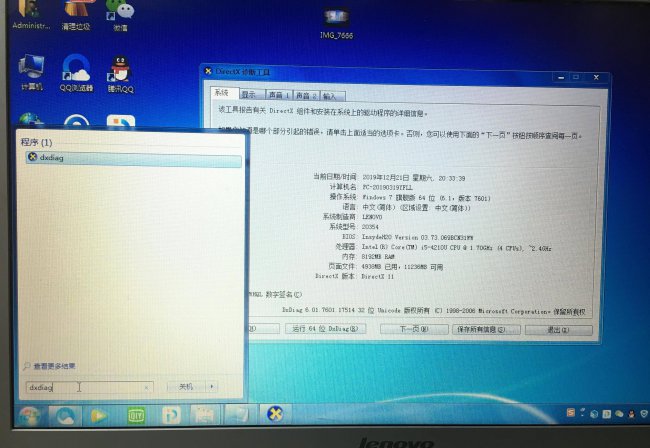Switch to the 声音 2 tab
This screenshot has height=448, width=650.
tap(306, 96)
